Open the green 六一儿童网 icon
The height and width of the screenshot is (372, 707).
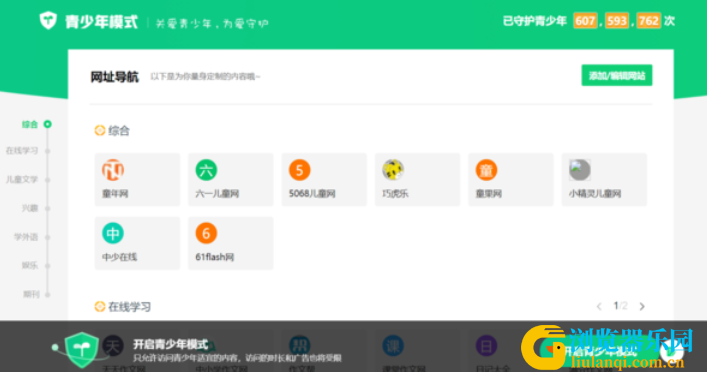coord(206,170)
